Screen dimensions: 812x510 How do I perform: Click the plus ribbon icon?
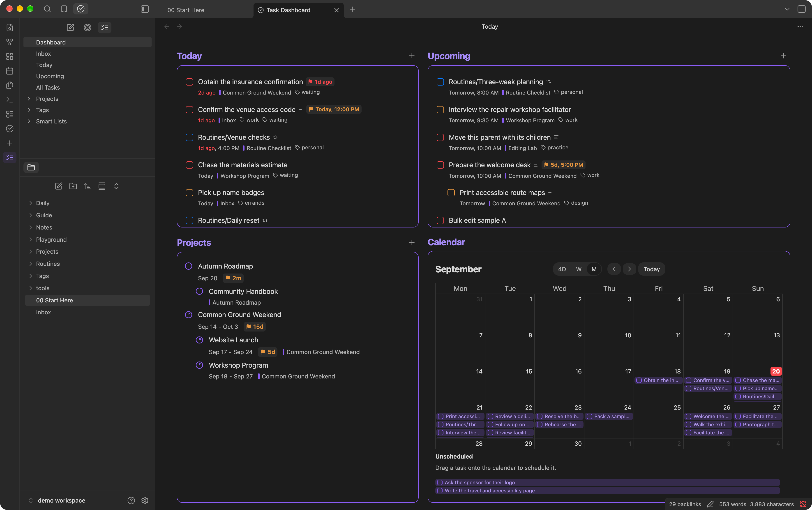click(x=10, y=143)
